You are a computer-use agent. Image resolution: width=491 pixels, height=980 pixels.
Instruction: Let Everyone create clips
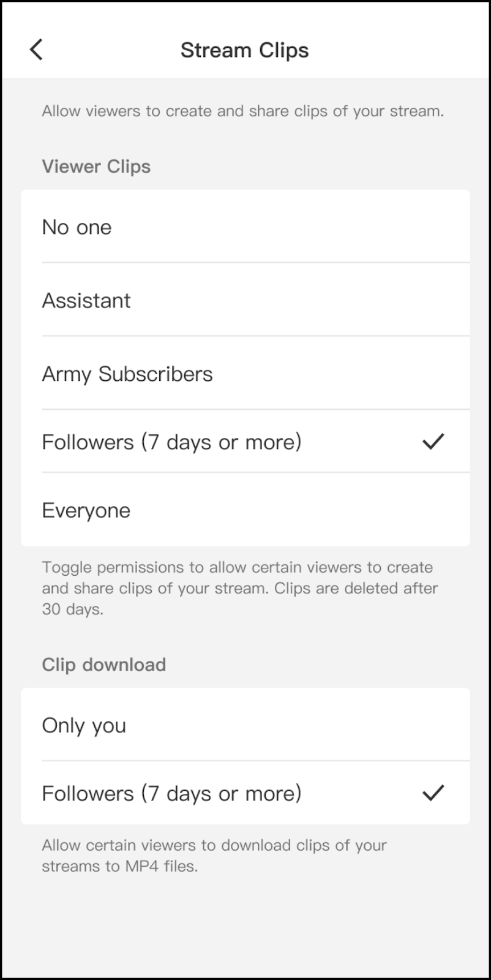86,510
